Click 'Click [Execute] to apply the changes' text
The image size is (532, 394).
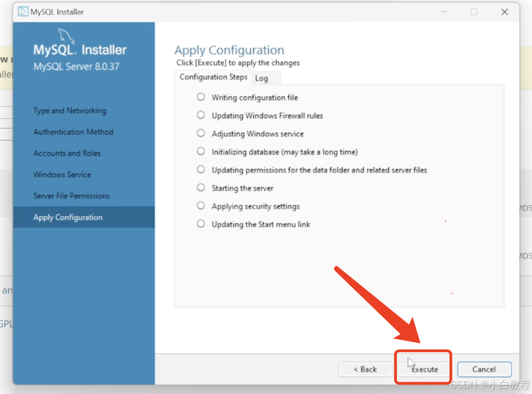pyautogui.click(x=238, y=63)
